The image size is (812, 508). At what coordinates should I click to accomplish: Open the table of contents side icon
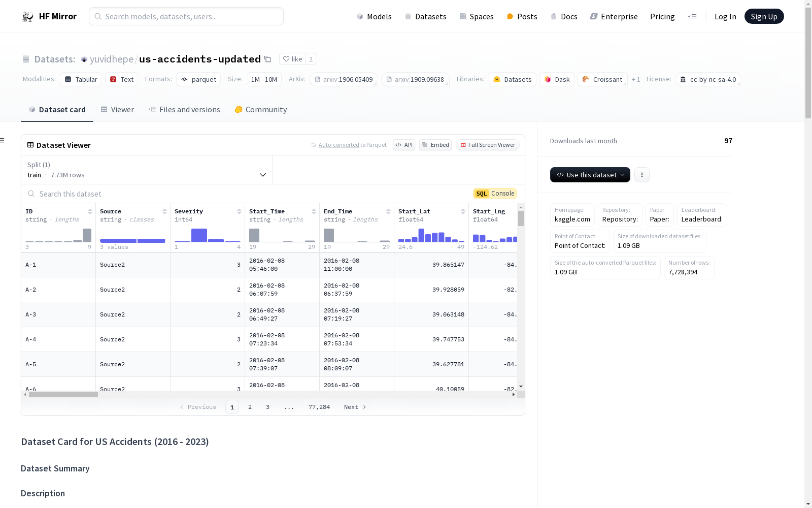(2, 140)
